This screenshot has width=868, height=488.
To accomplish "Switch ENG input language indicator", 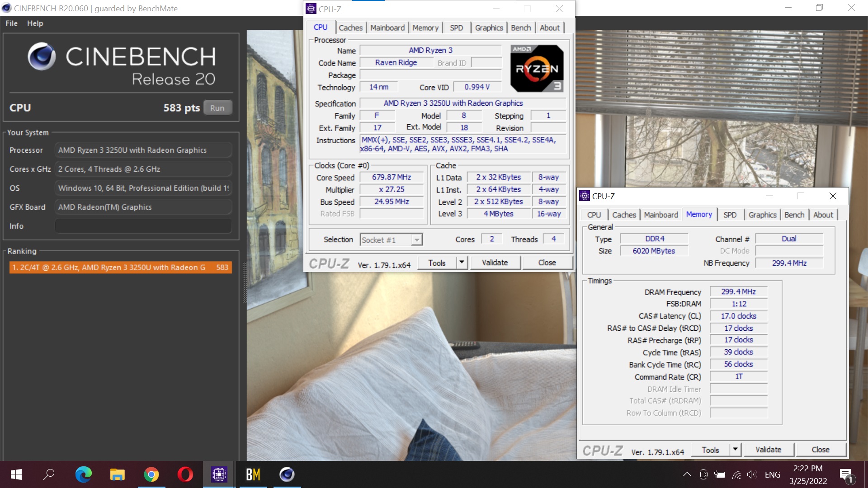I will [773, 474].
